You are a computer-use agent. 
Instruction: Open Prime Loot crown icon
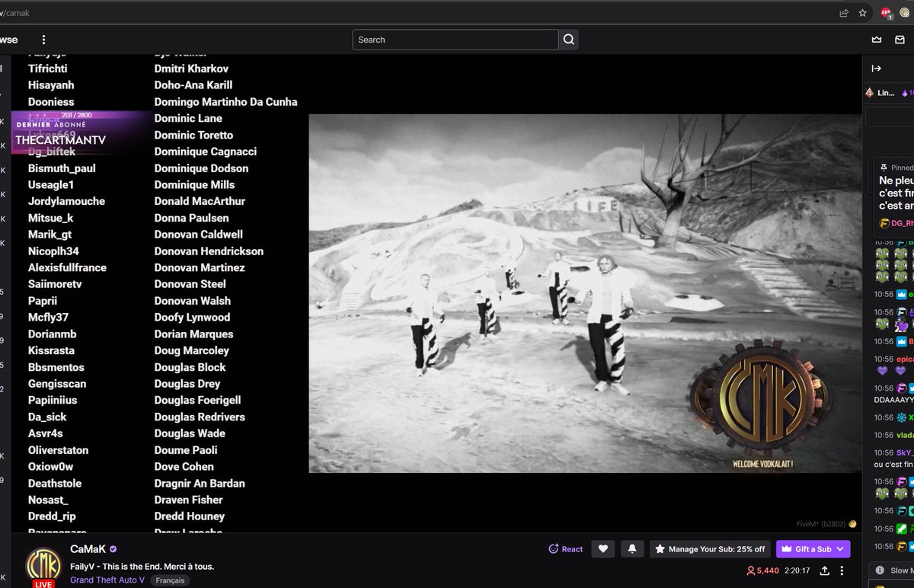(877, 40)
